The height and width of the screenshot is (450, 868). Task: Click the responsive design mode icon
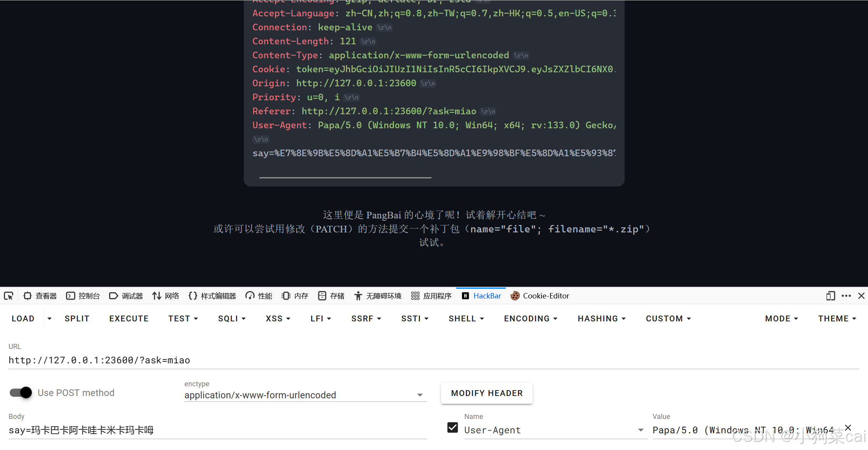click(830, 296)
